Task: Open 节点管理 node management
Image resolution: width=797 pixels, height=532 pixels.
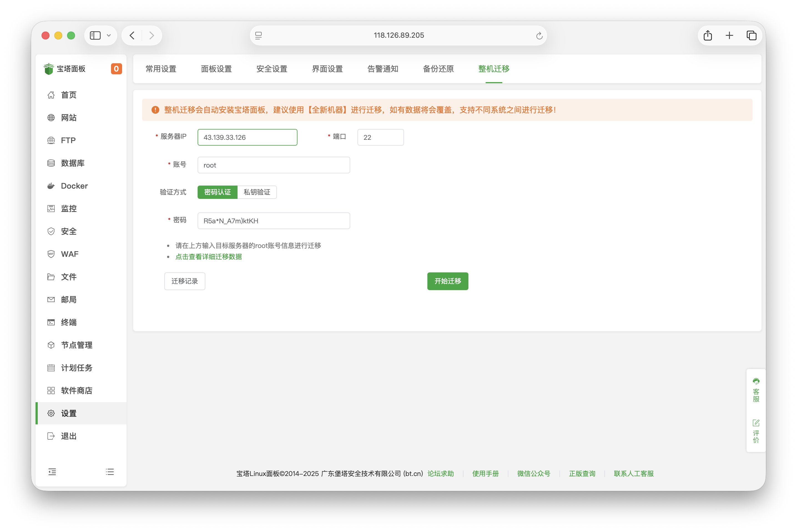Action: pos(76,345)
